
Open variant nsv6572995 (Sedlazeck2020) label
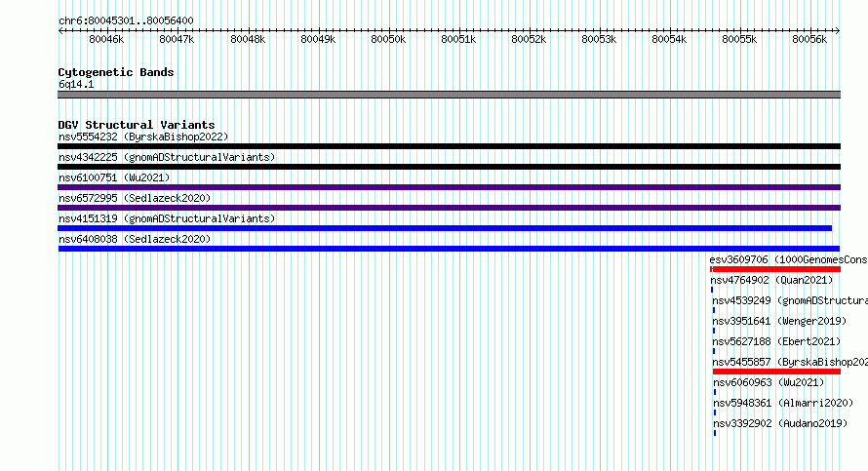tap(135, 198)
